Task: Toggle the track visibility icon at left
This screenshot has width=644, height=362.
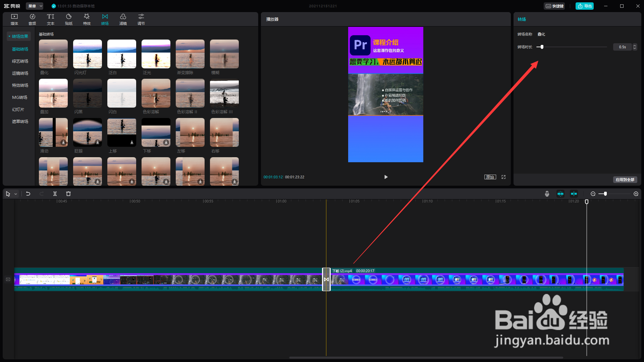Action: click(8, 279)
